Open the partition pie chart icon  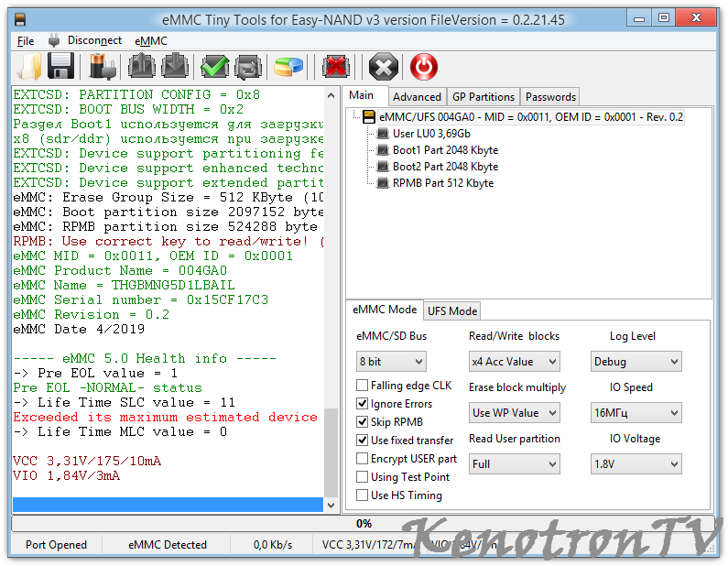288,66
